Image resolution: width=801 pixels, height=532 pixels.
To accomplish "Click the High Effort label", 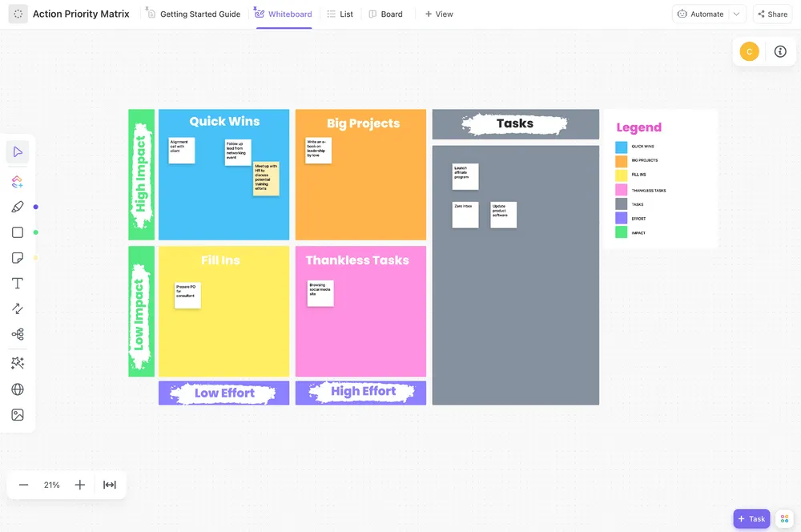I will (363, 392).
